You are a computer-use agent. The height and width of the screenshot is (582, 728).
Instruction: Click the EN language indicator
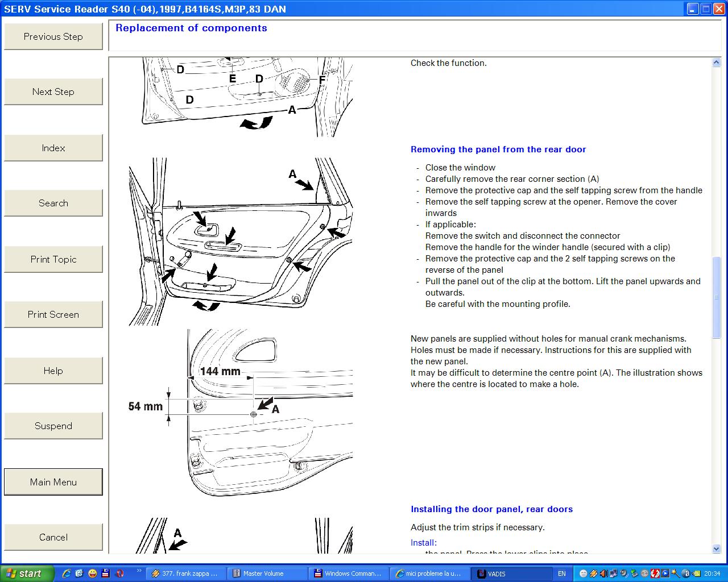pos(561,573)
